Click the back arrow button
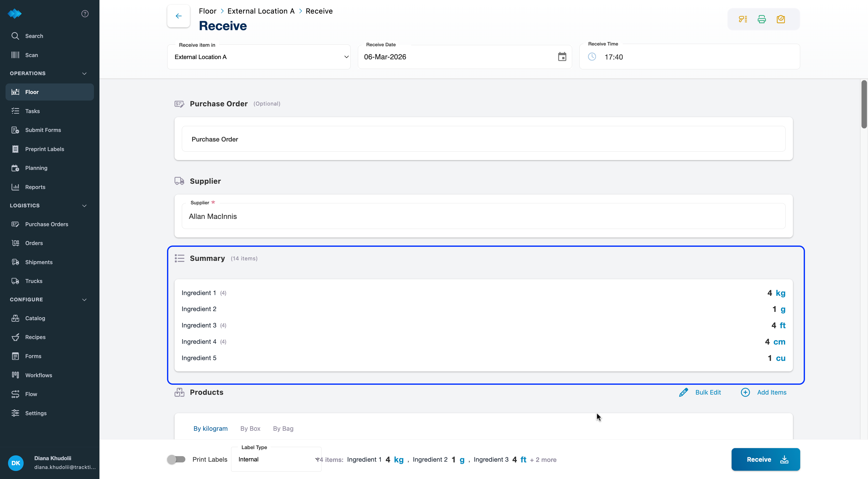 pyautogui.click(x=178, y=16)
